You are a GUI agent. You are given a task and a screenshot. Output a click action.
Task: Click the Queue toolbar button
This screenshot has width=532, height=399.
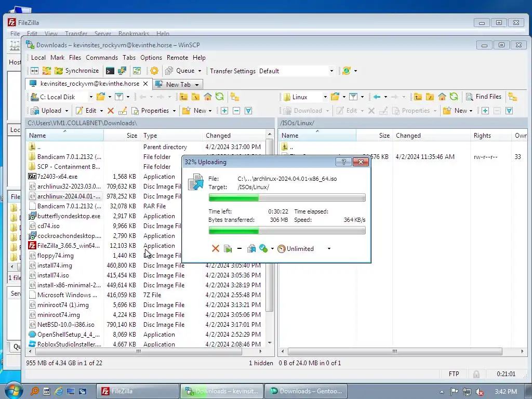[180, 71]
